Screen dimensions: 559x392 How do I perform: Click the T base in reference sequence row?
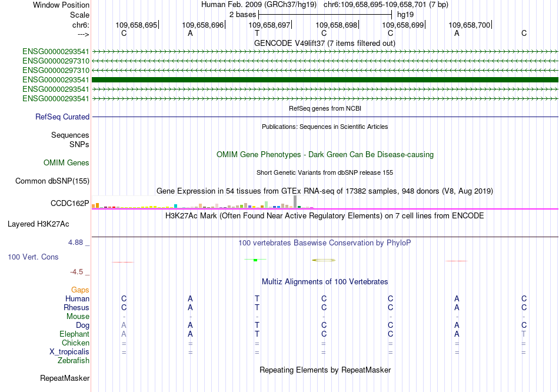257,33
